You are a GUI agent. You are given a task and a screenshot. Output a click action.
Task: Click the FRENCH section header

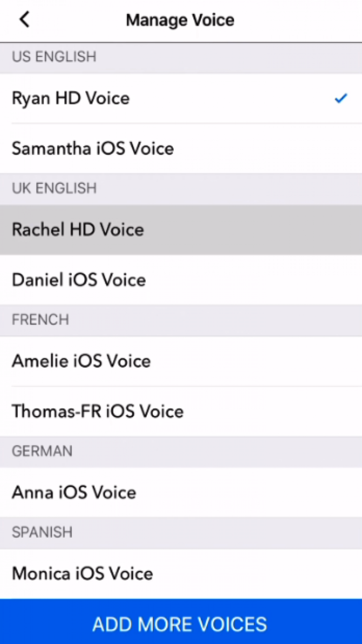40,320
